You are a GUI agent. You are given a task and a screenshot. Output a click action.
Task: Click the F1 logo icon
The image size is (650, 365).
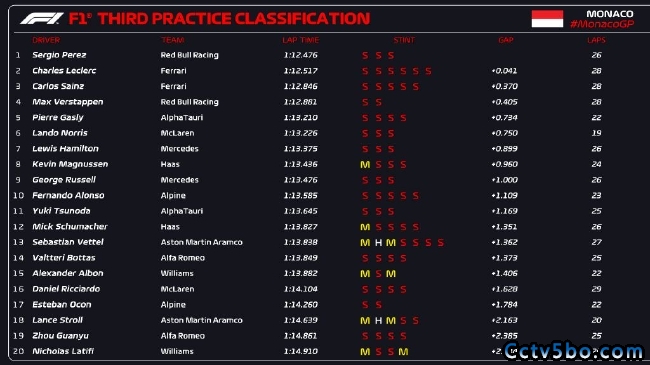41,19
